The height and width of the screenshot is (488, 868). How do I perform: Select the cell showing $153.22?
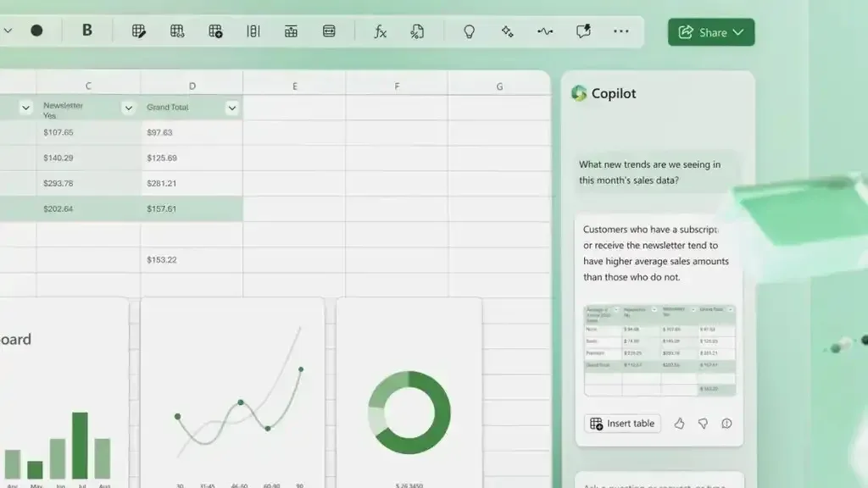(x=192, y=260)
